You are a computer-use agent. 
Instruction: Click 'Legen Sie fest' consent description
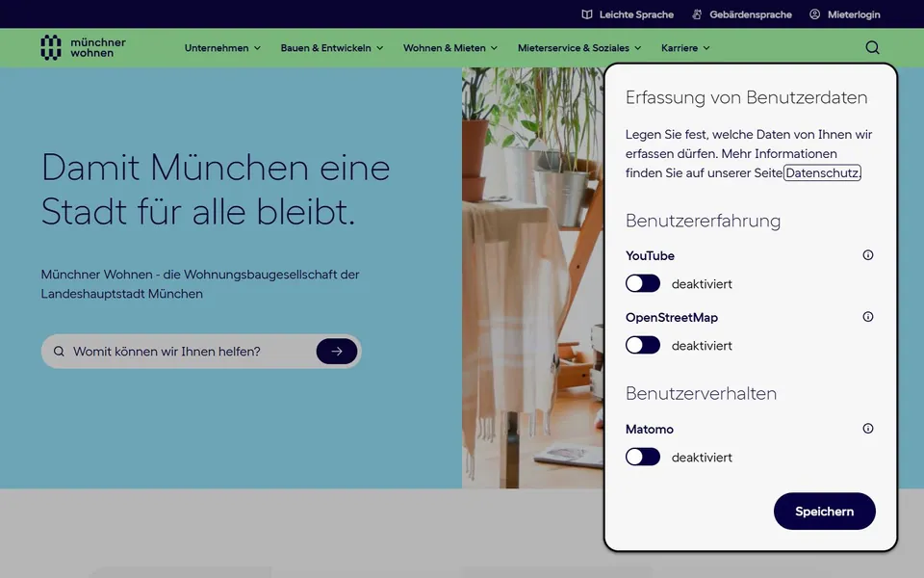pyautogui.click(x=749, y=153)
